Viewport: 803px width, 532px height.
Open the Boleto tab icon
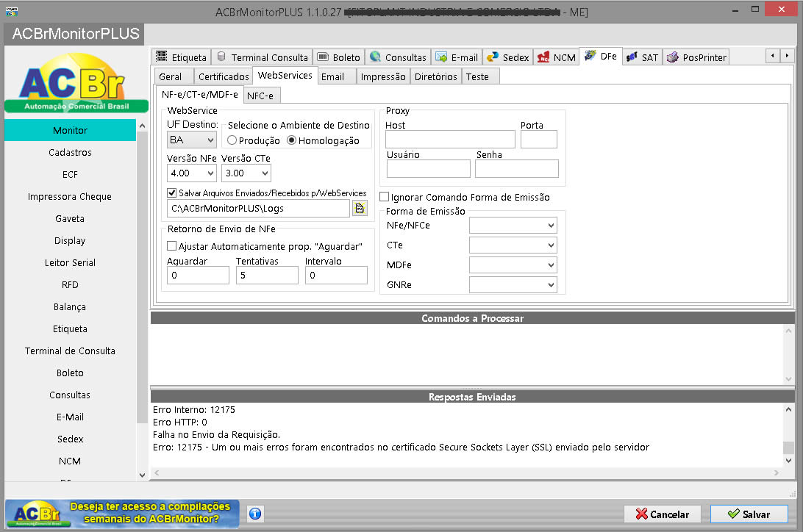[x=323, y=57]
